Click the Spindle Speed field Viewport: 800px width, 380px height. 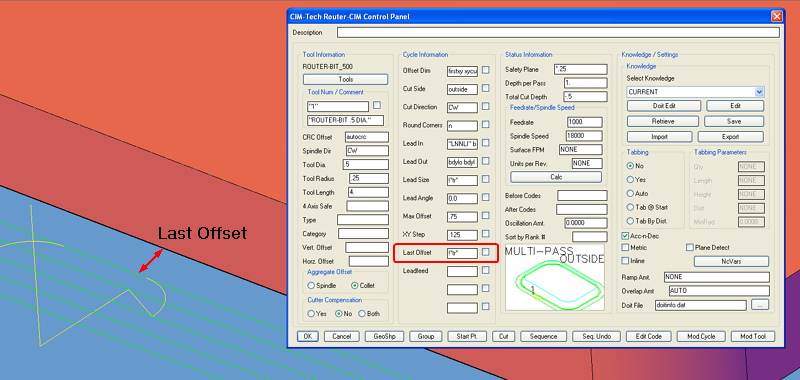tap(584, 136)
